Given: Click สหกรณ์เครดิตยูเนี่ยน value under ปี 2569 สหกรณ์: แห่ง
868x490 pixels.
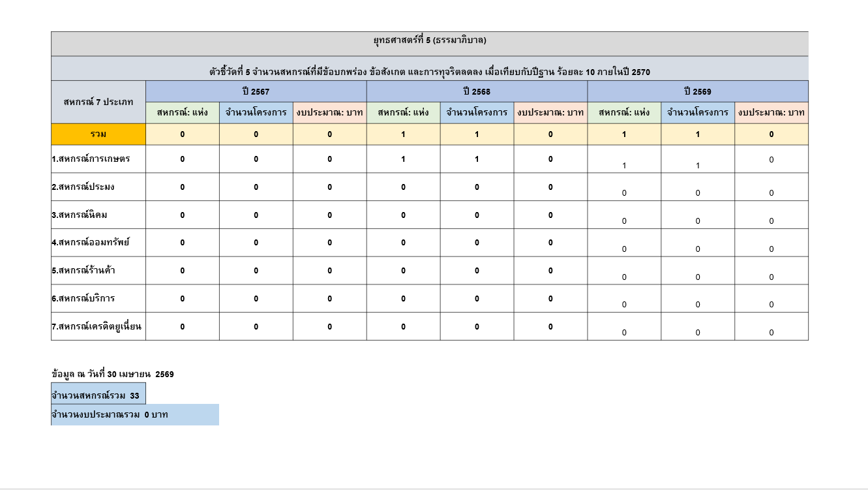Looking at the screenshot, I should point(624,327).
